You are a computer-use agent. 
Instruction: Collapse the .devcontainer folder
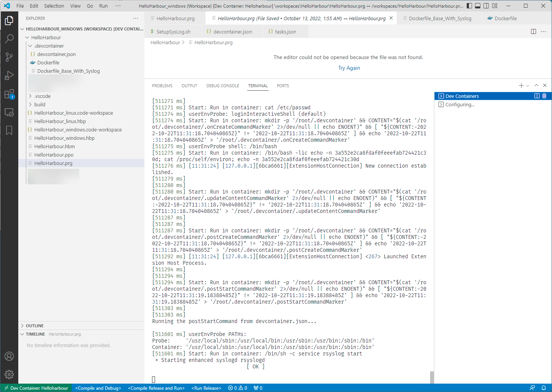30,46
